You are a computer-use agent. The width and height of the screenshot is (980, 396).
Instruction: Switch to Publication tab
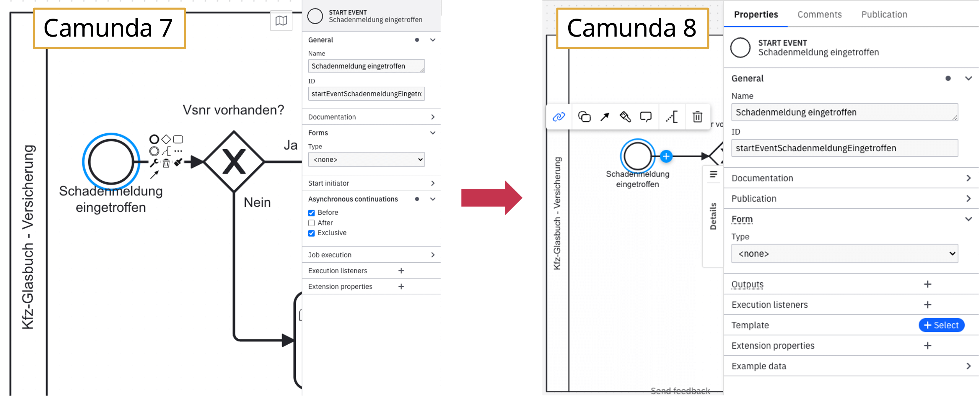(884, 14)
